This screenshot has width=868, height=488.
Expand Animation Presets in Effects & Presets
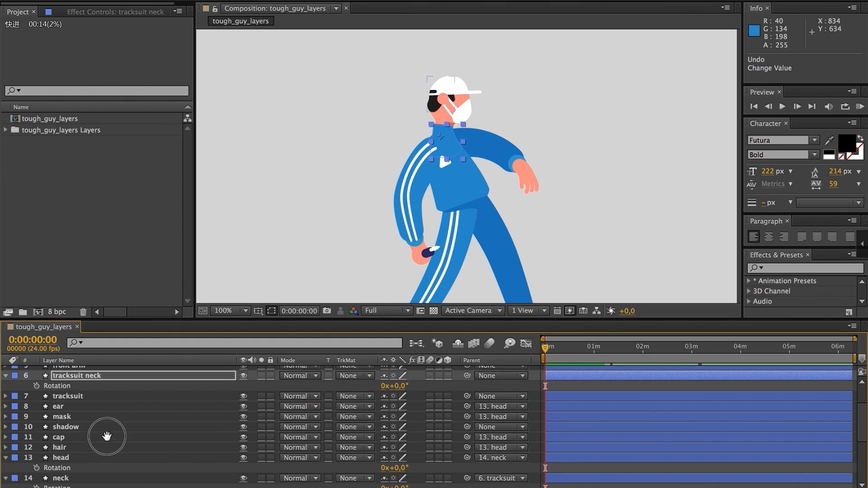[749, 281]
